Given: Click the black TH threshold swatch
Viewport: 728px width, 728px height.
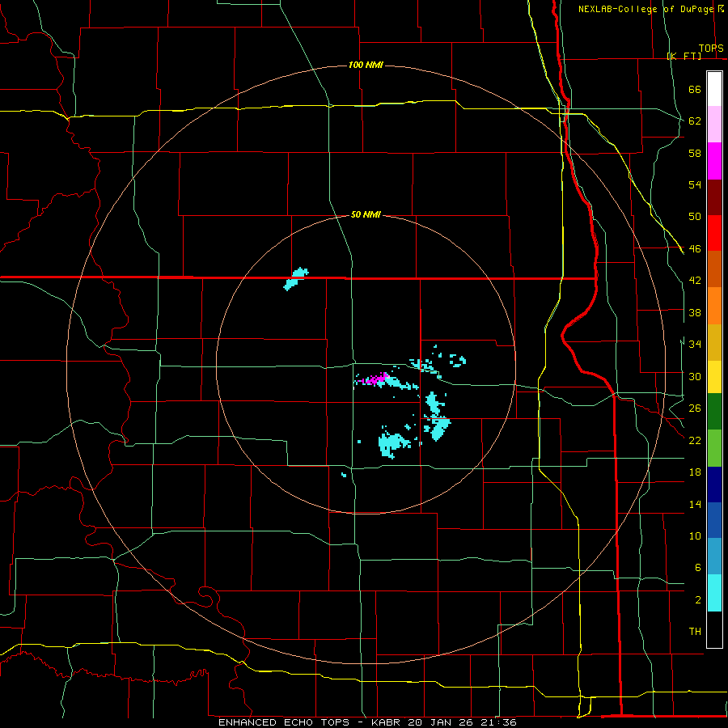Looking at the screenshot, I should point(714,629).
